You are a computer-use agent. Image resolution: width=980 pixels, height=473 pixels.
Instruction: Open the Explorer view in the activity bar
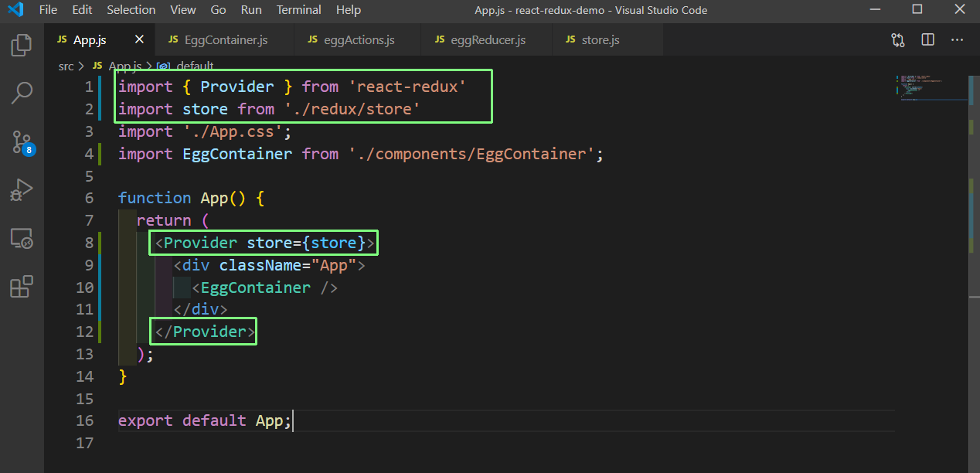click(x=22, y=45)
